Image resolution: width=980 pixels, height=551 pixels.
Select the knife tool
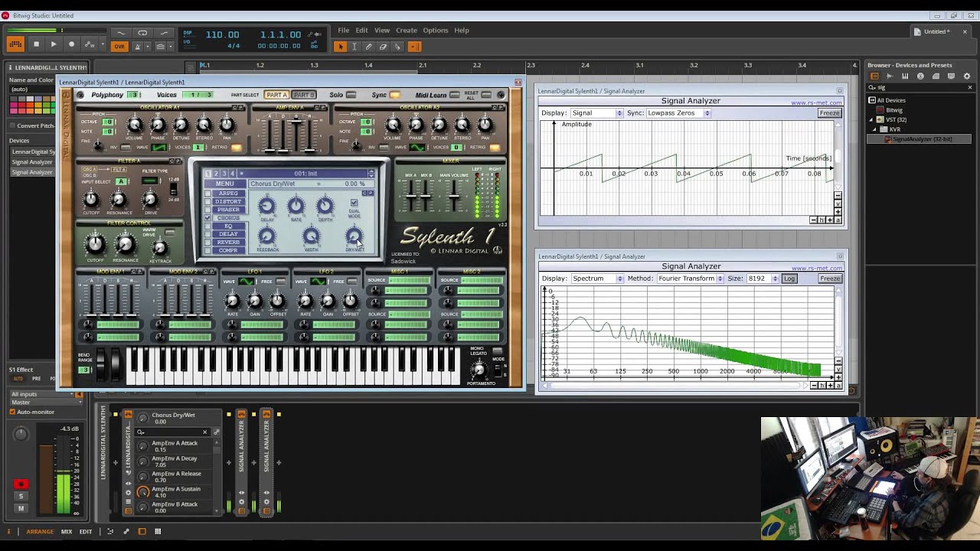point(397,47)
